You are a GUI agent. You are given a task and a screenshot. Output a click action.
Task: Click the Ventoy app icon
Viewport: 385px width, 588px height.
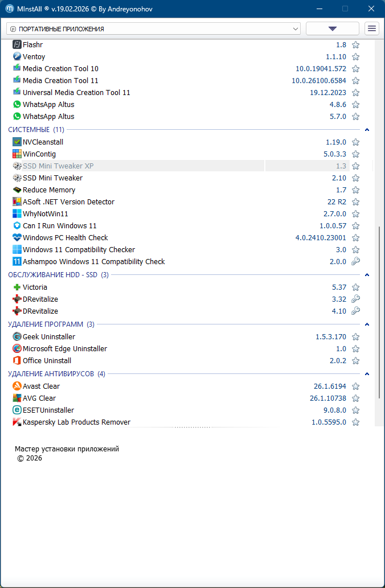pyautogui.click(x=17, y=56)
